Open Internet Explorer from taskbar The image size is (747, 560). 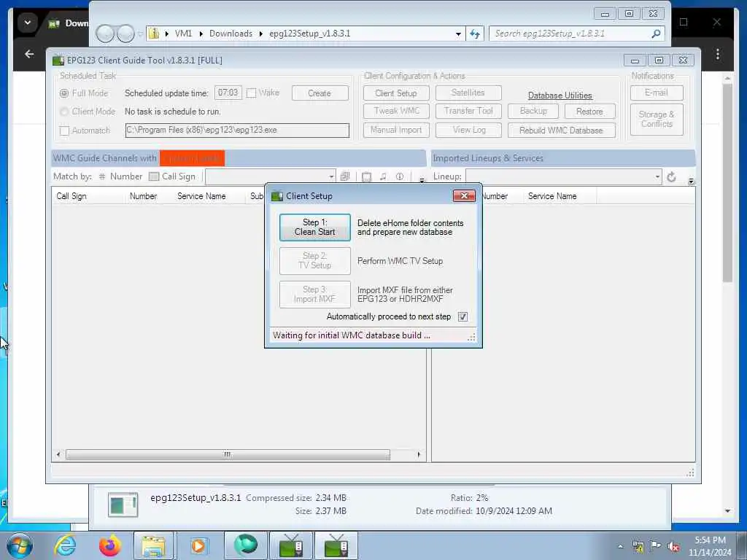pos(65,545)
